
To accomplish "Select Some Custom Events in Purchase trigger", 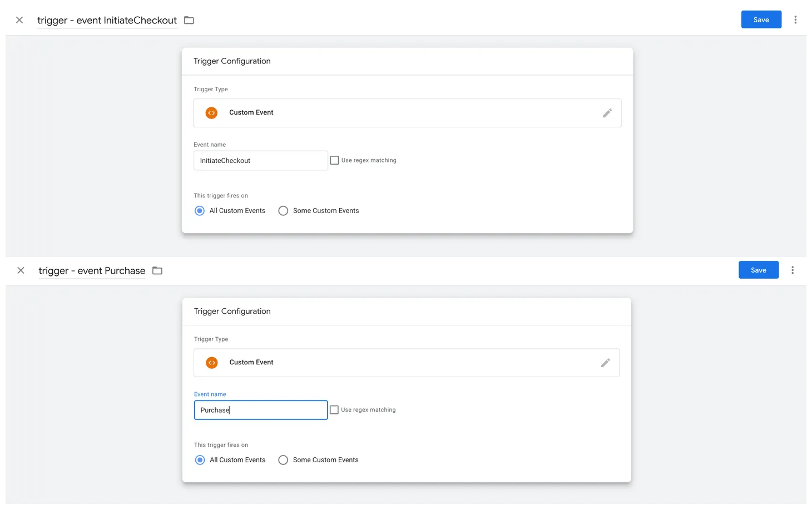I will tap(283, 460).
